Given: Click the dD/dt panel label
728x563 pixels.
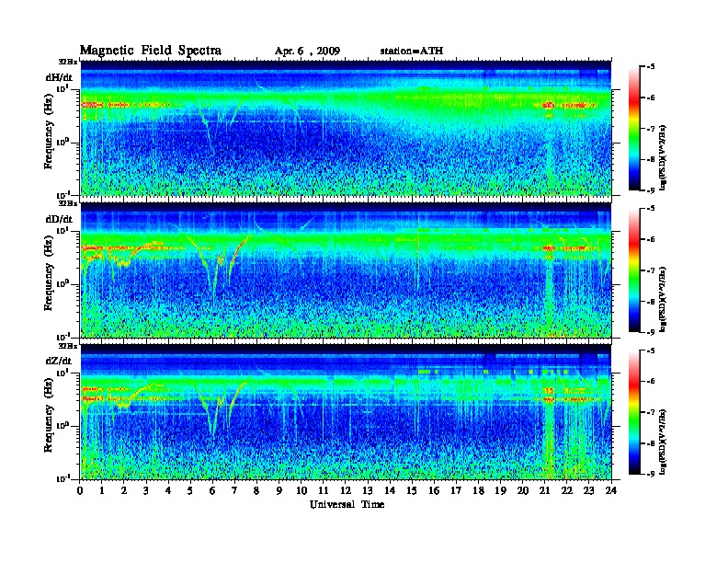Looking at the screenshot, I should (x=59, y=219).
